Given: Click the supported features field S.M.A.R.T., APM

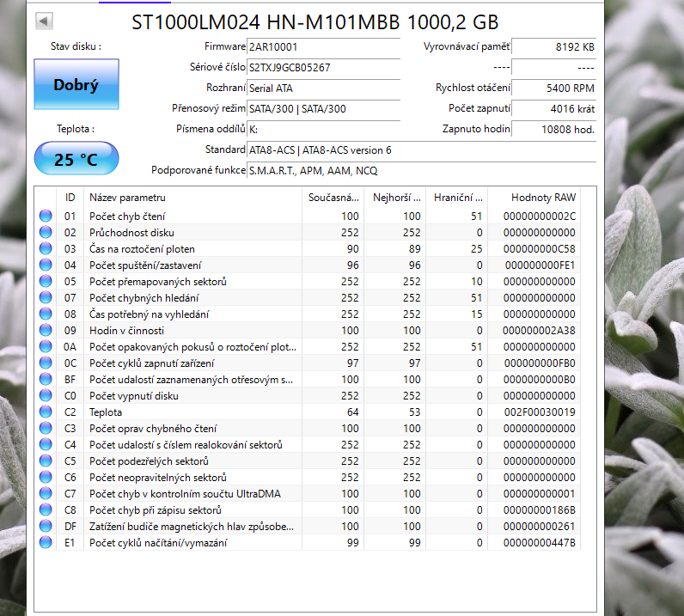Looking at the screenshot, I should pos(421,171).
